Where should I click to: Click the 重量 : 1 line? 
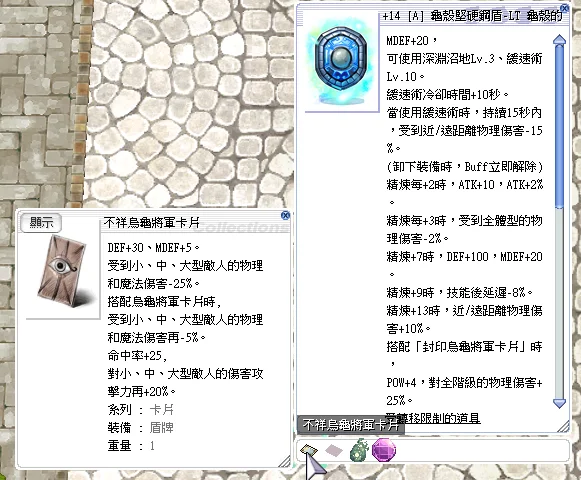point(131,445)
